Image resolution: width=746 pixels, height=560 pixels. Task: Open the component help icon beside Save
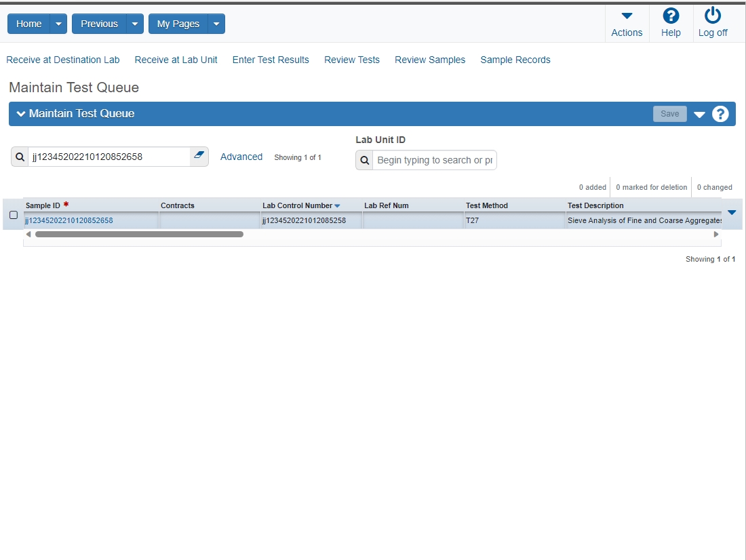pos(720,114)
